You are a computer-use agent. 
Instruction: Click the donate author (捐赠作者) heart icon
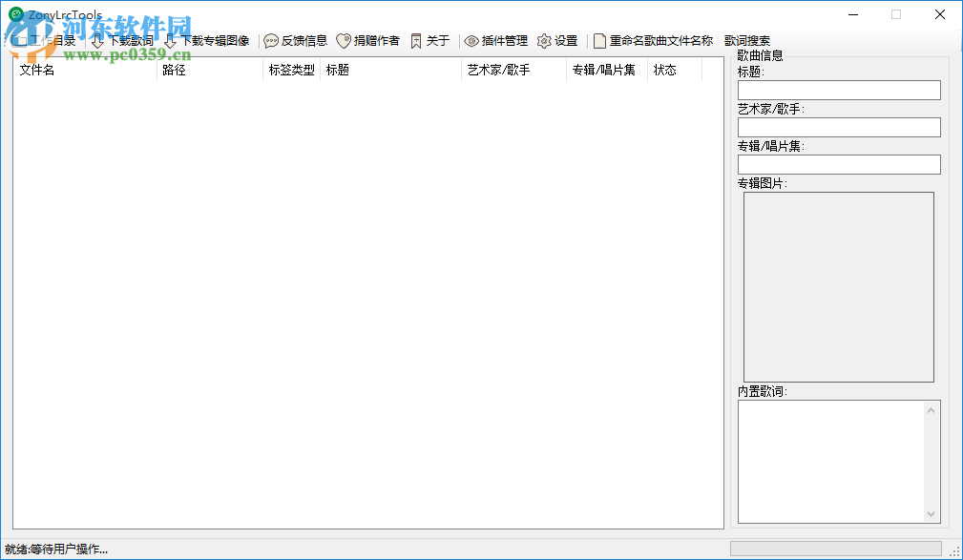tap(344, 40)
